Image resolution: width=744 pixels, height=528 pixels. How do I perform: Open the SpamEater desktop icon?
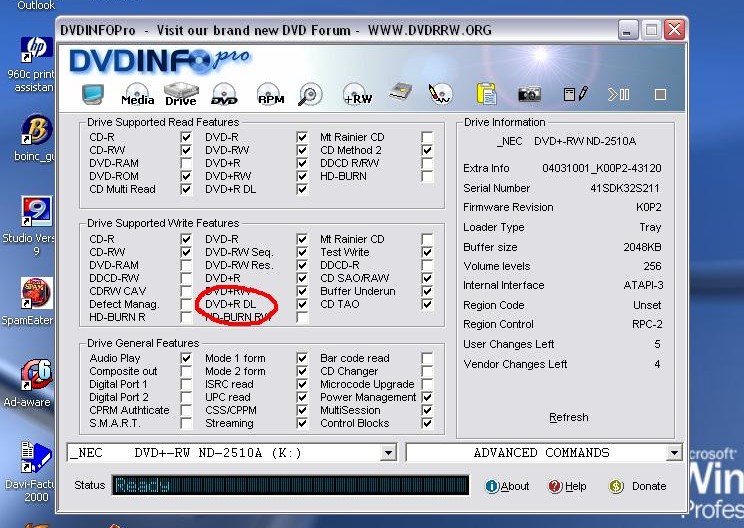click(x=36, y=293)
